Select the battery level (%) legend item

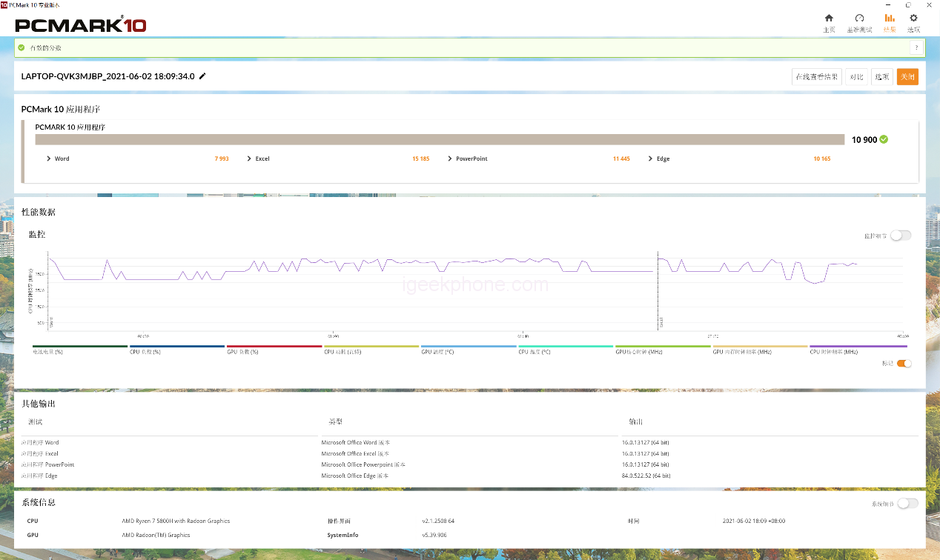[x=80, y=350]
